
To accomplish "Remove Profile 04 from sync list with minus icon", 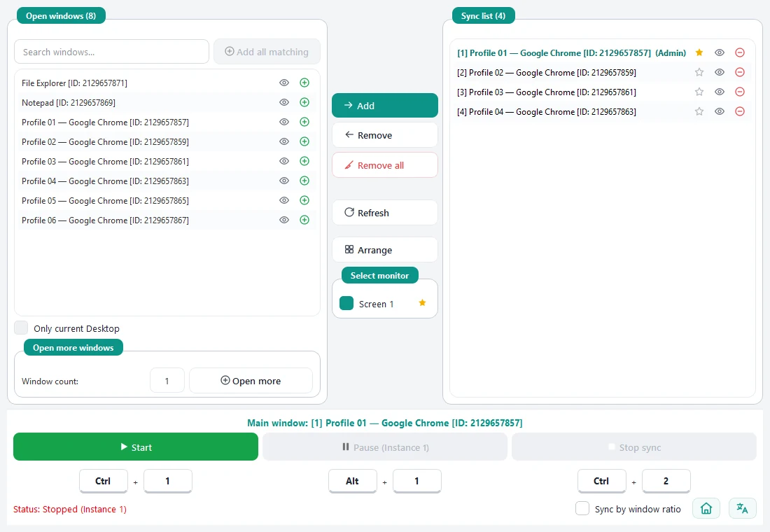I will (x=740, y=111).
